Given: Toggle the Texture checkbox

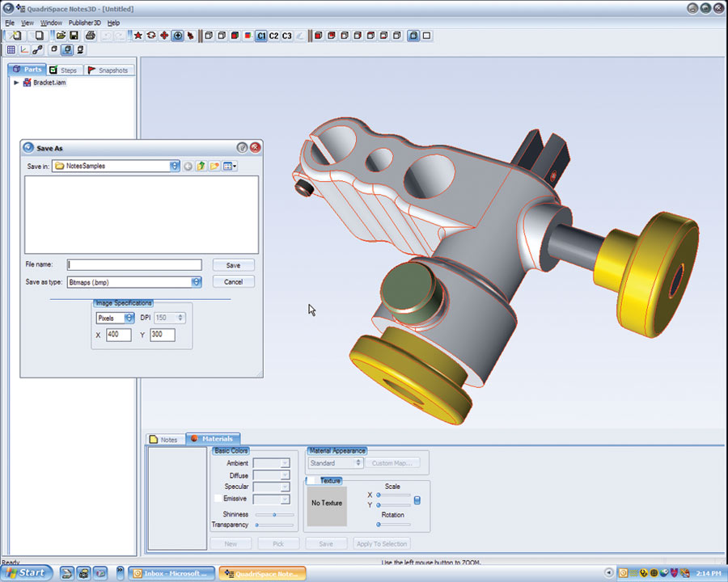Looking at the screenshot, I should tap(312, 481).
